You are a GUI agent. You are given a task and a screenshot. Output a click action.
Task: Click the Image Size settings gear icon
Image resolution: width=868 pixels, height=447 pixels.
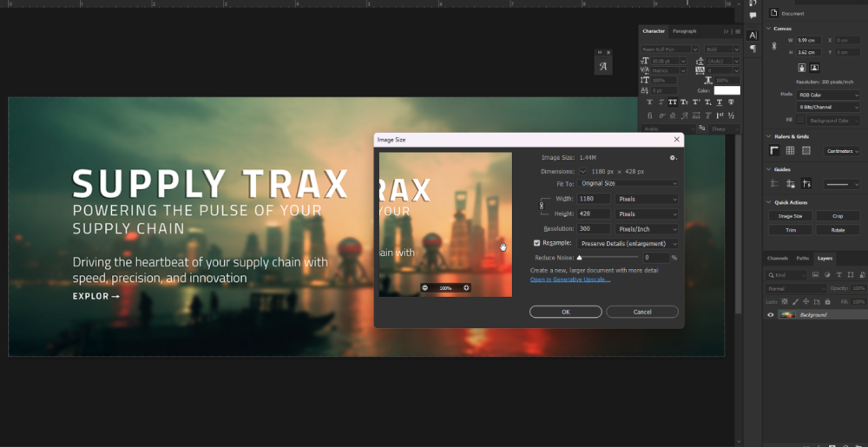[673, 158]
